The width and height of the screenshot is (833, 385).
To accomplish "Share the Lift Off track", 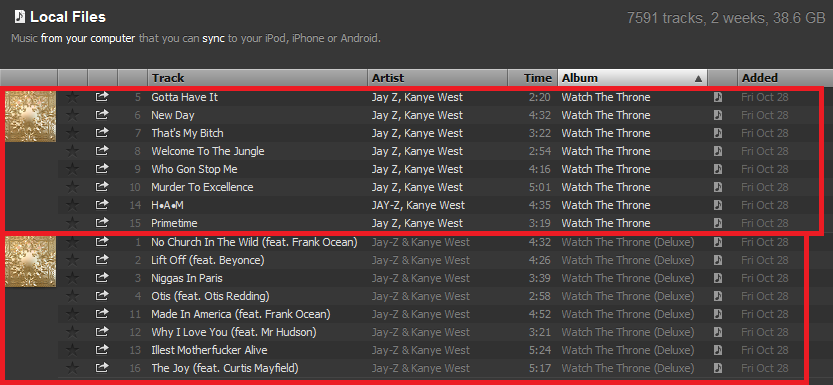I will [x=101, y=260].
